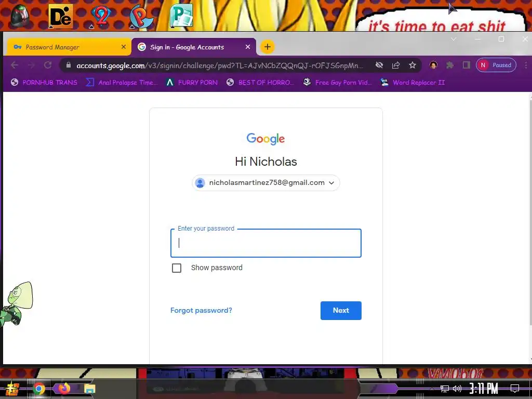Open the Extensions puzzle menu
The height and width of the screenshot is (399, 532).
450,65
